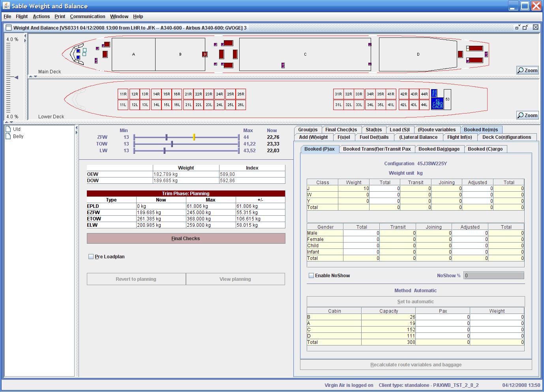
Task: Select the upper blue cockpit seat
Action: [x=78, y=51]
